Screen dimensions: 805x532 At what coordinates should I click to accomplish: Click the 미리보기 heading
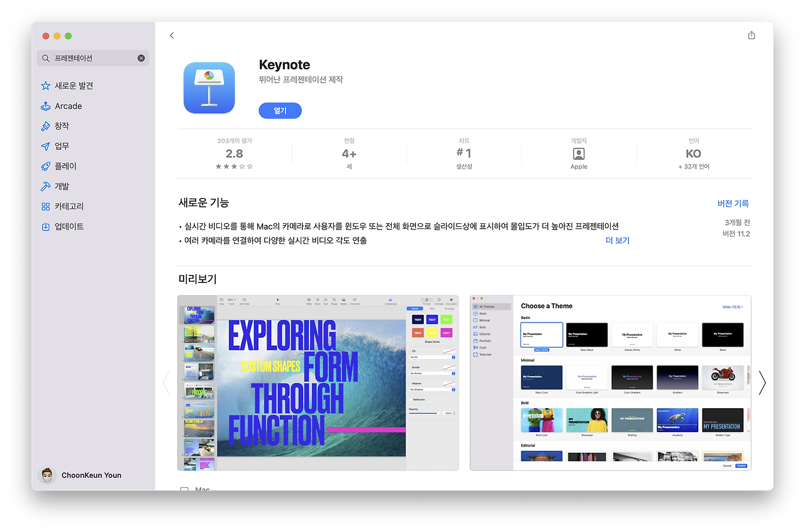click(197, 279)
